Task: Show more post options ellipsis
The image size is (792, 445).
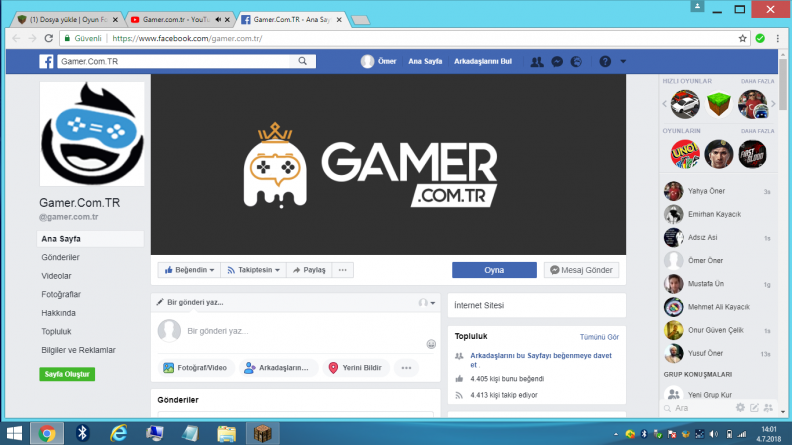Action: point(406,368)
